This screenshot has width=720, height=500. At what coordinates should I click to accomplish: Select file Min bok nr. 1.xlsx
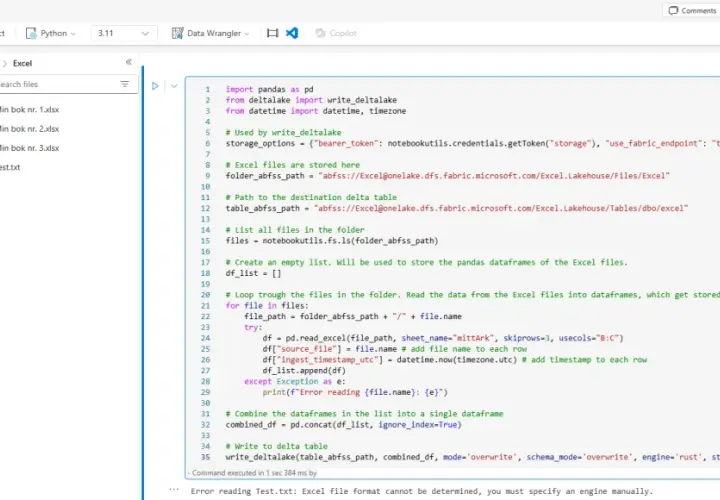click(29, 110)
